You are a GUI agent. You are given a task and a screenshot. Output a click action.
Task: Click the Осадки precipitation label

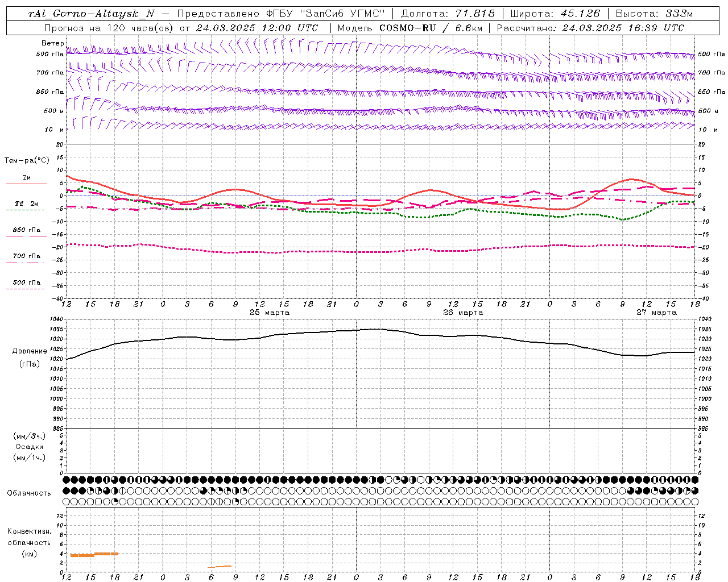[29, 447]
